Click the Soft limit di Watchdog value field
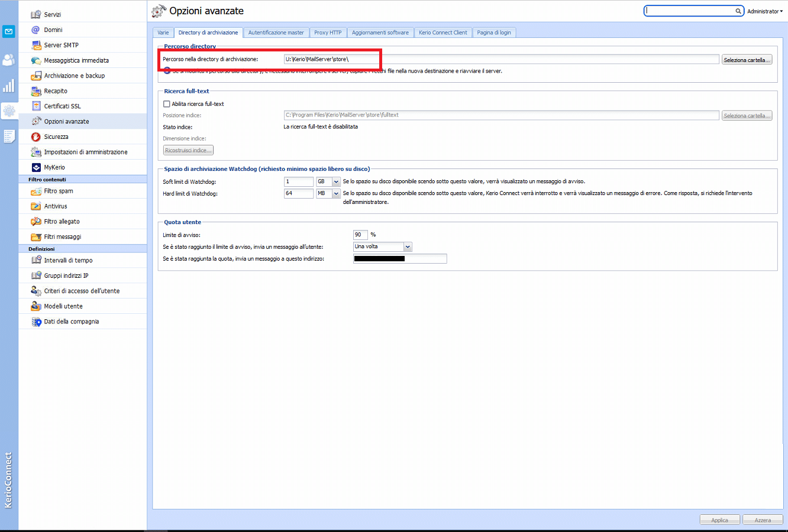 299,181
